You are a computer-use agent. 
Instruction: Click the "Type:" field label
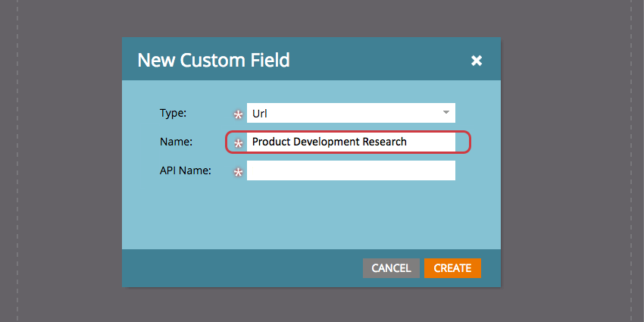click(x=173, y=113)
